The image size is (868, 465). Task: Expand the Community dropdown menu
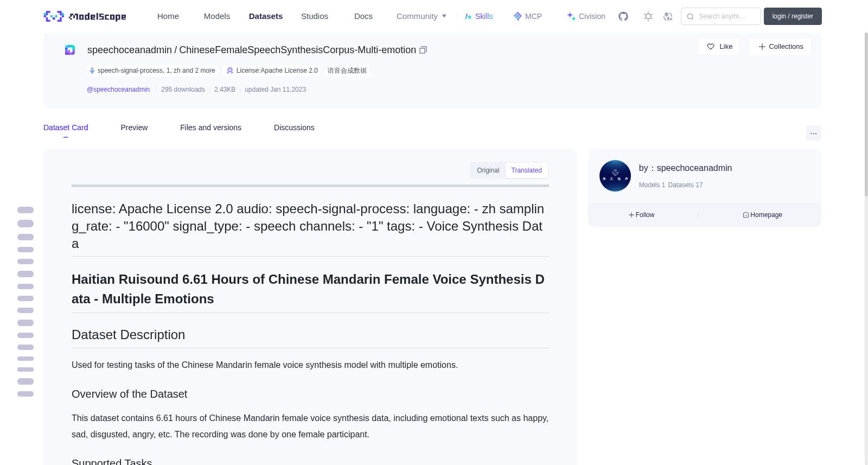[x=422, y=16]
